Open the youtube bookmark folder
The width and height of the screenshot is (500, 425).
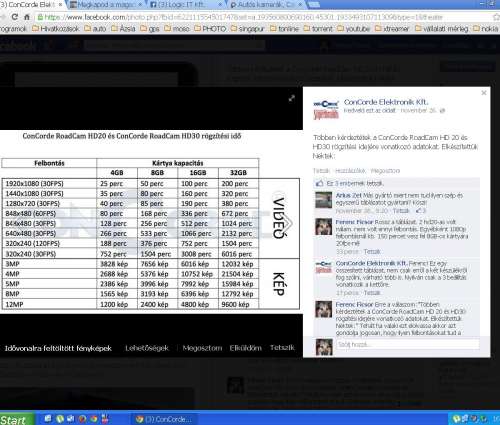point(353,29)
